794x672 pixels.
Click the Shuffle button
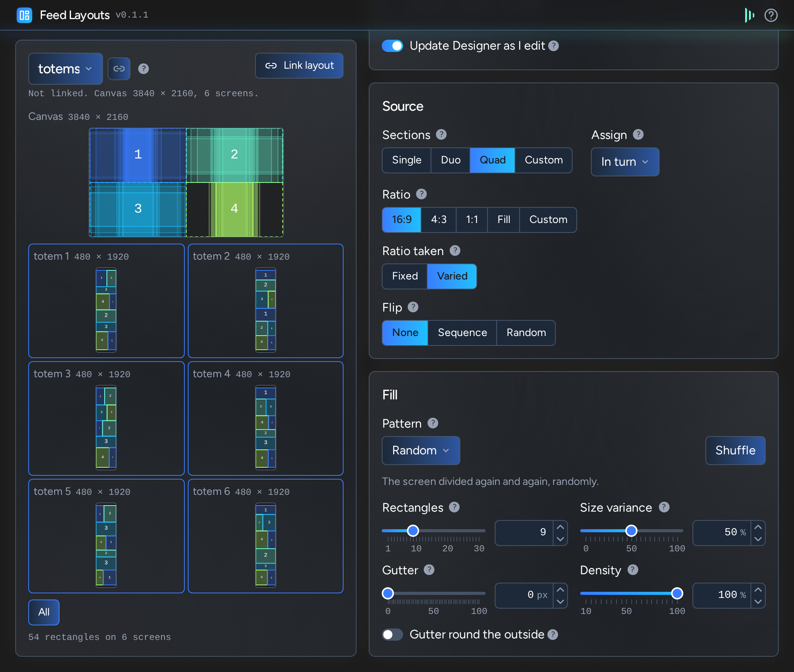pyautogui.click(x=735, y=451)
